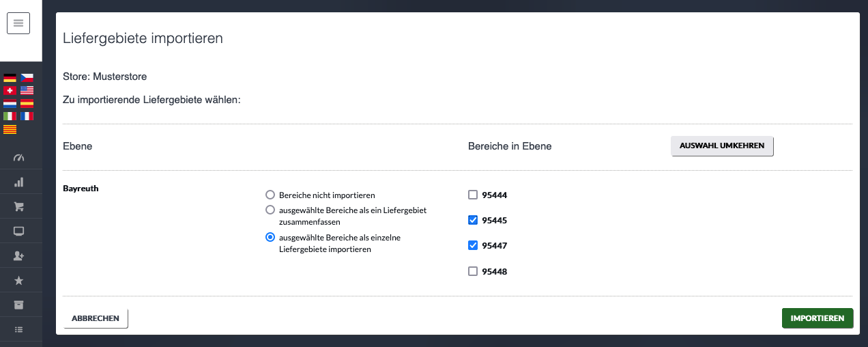Viewport: 868px width, 347px height.
Task: Choose the Italian flag language
Action: (x=10, y=116)
